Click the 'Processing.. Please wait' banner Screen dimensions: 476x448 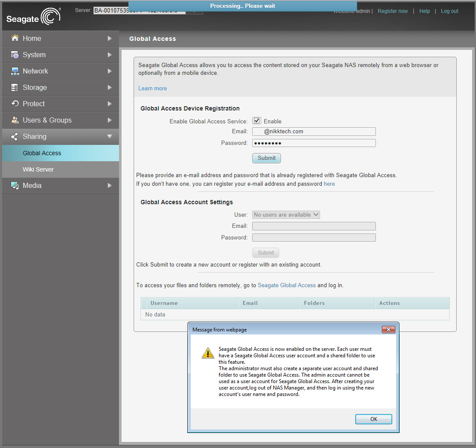[x=243, y=6]
